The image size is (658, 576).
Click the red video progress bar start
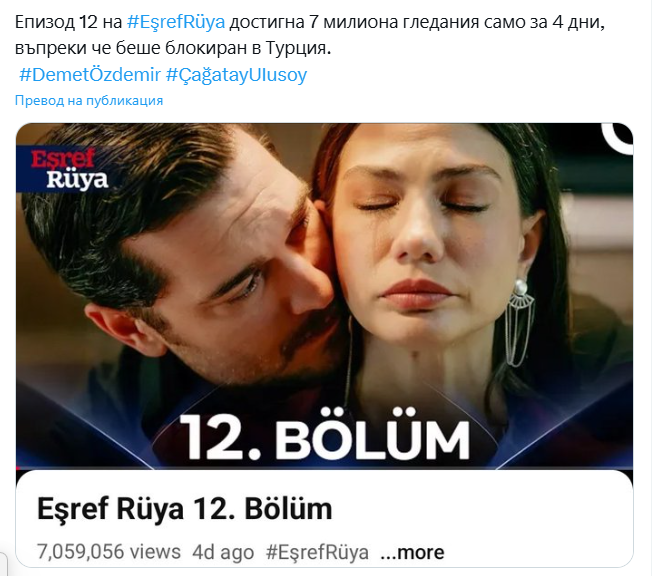click(x=18, y=468)
